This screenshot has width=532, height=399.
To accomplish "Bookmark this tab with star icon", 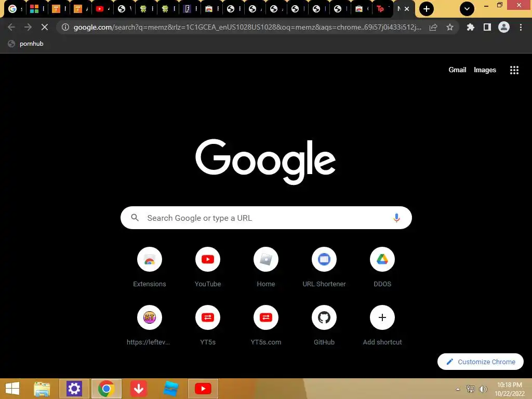I will (x=450, y=27).
